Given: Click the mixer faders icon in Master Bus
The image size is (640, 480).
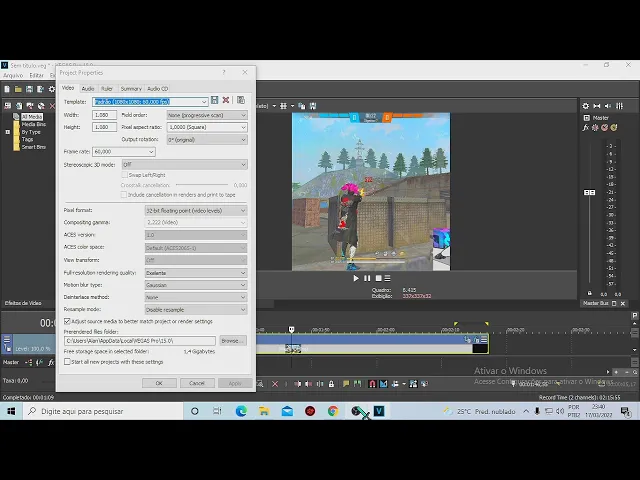Looking at the screenshot, I should pyautogui.click(x=619, y=106).
